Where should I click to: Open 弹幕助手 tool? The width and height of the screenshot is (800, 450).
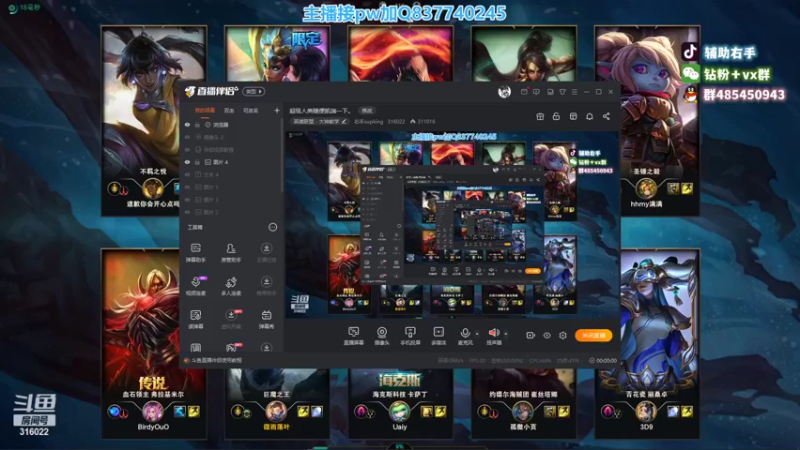[196, 253]
